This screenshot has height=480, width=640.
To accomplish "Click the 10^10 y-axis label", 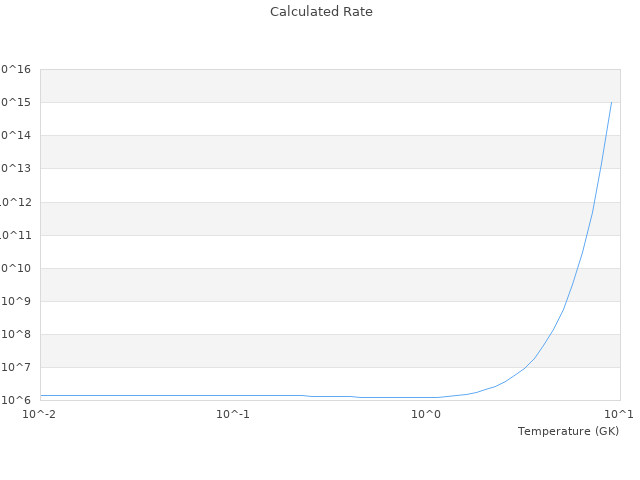I will click(16, 268).
